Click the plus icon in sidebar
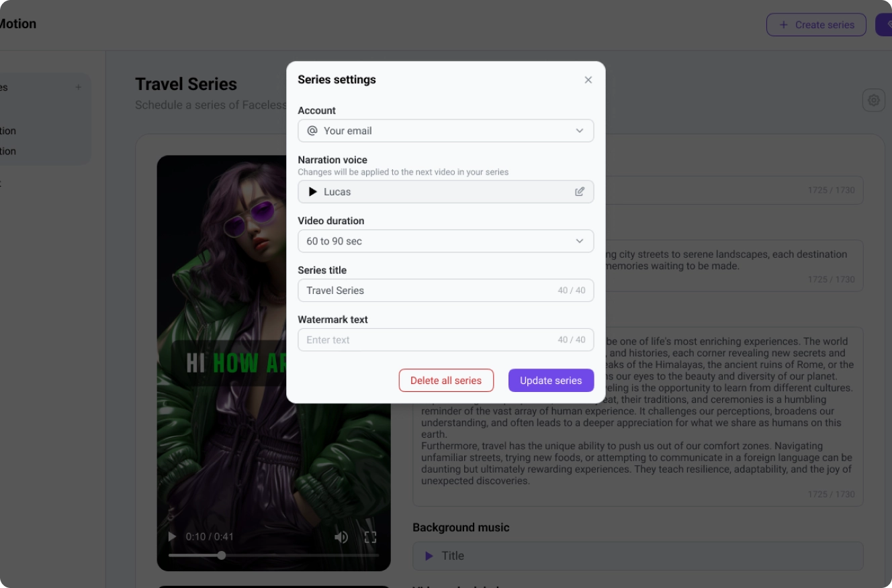The height and width of the screenshot is (588, 892). [79, 87]
